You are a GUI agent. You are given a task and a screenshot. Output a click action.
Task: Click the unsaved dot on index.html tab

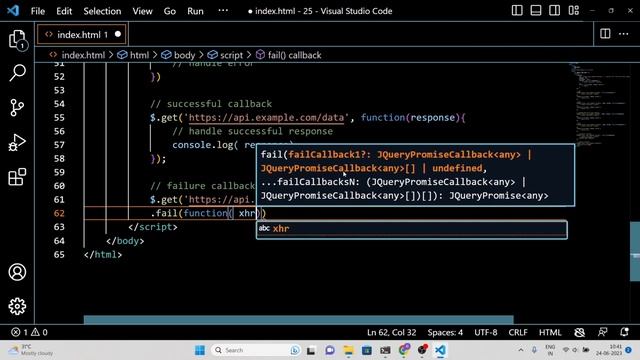pyautogui.click(x=118, y=34)
